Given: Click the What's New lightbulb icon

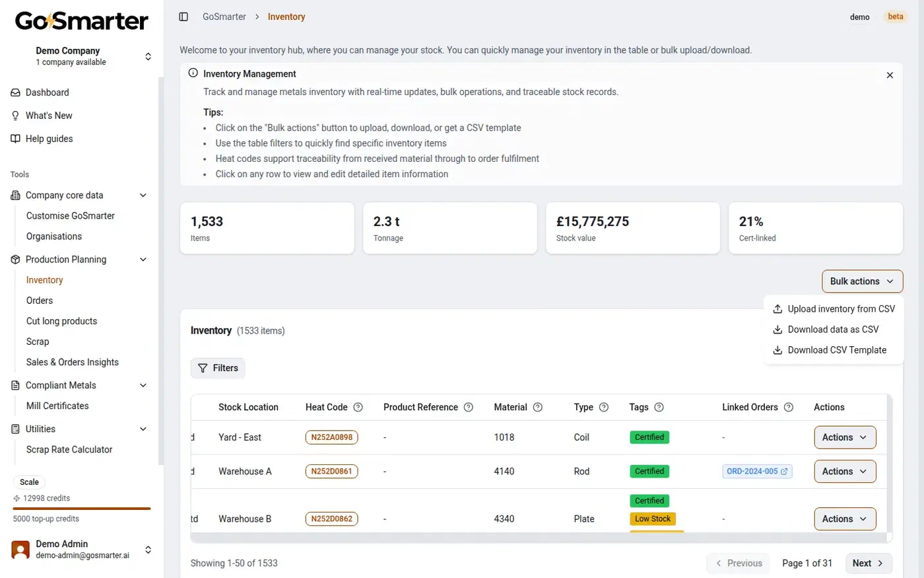Looking at the screenshot, I should pyautogui.click(x=15, y=116).
